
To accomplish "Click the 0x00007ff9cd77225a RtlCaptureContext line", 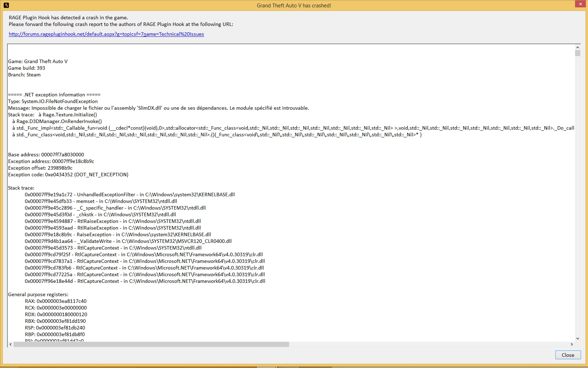I will pyautogui.click(x=145, y=274).
